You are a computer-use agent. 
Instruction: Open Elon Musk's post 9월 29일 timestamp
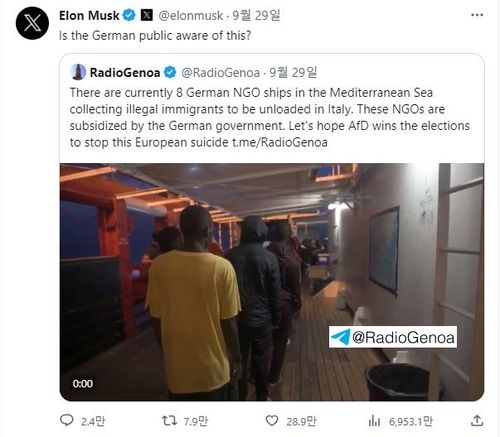coord(256,15)
